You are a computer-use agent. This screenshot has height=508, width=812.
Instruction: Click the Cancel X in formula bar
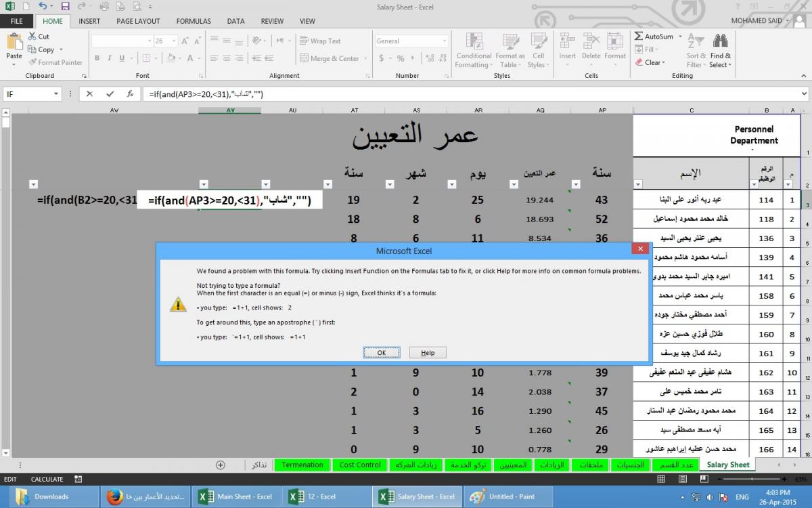click(x=90, y=94)
